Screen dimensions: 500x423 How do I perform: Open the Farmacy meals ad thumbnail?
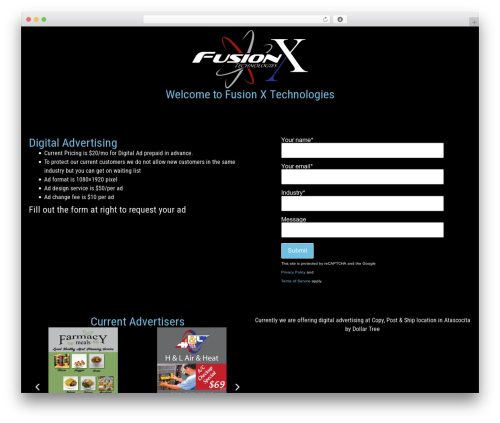tap(83, 360)
